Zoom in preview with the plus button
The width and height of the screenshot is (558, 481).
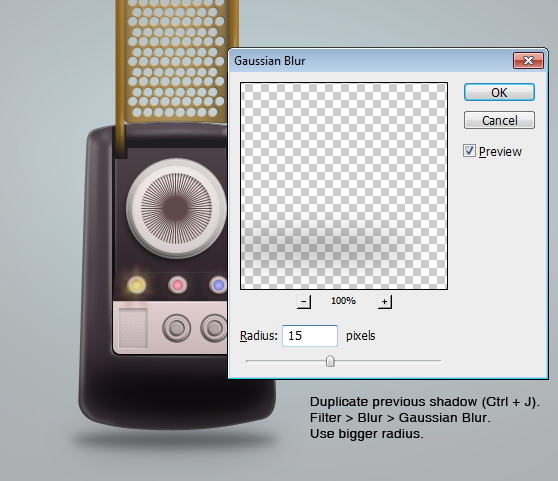click(x=384, y=302)
